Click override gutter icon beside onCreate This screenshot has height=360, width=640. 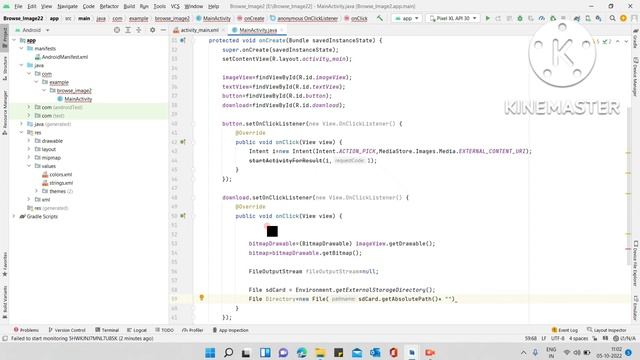pos(183,40)
